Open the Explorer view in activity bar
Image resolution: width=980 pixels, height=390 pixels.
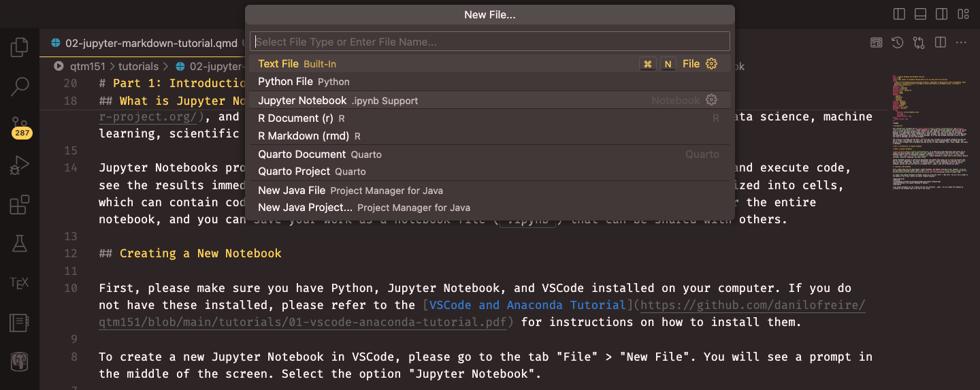coord(20,48)
